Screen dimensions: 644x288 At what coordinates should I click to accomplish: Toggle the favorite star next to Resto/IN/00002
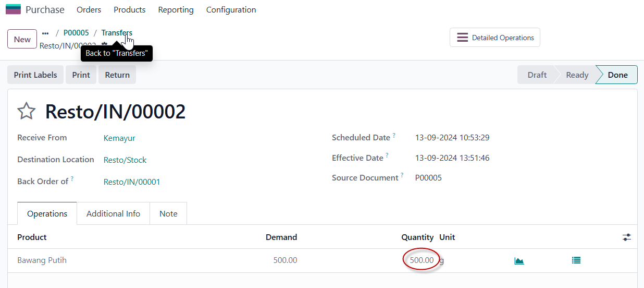click(x=27, y=111)
